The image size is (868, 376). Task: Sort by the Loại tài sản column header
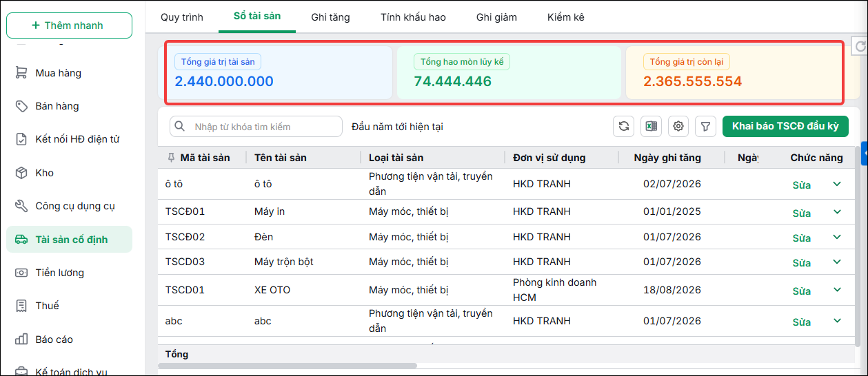396,158
